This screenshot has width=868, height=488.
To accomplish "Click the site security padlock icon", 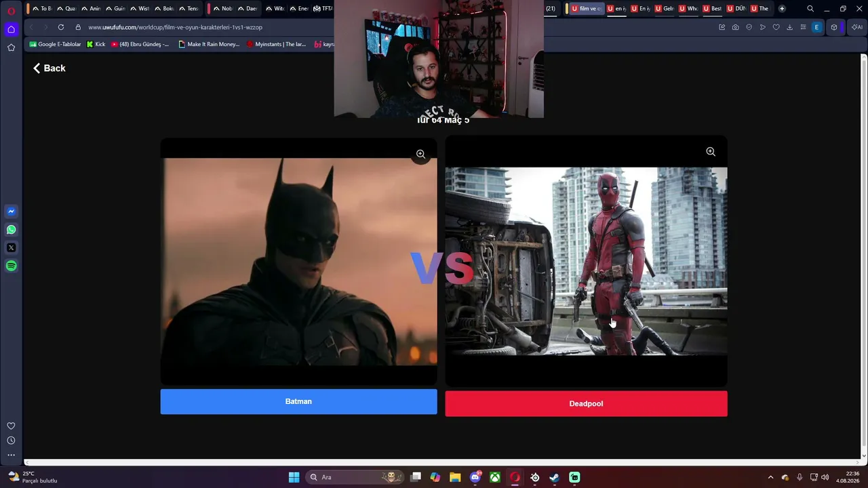I will (x=78, y=27).
